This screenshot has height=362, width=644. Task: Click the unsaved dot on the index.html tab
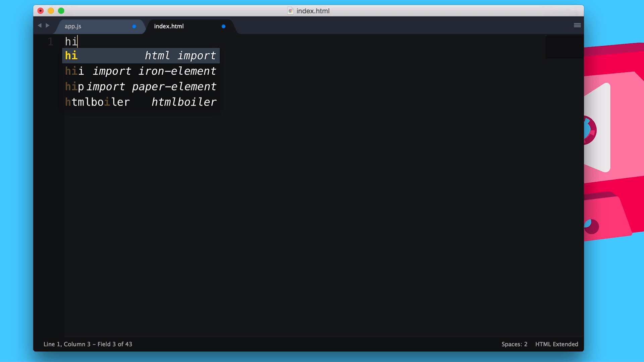223,26
